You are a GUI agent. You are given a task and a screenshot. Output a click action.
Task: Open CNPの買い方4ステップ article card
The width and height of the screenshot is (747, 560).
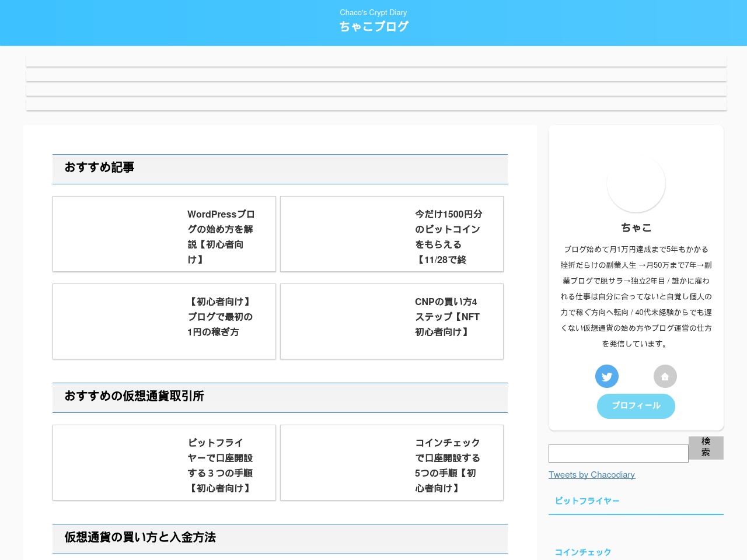(392, 321)
